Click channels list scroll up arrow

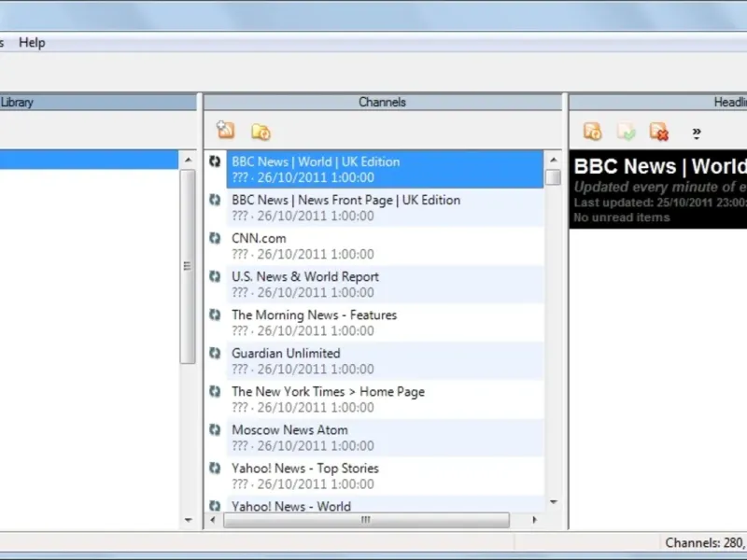click(553, 158)
